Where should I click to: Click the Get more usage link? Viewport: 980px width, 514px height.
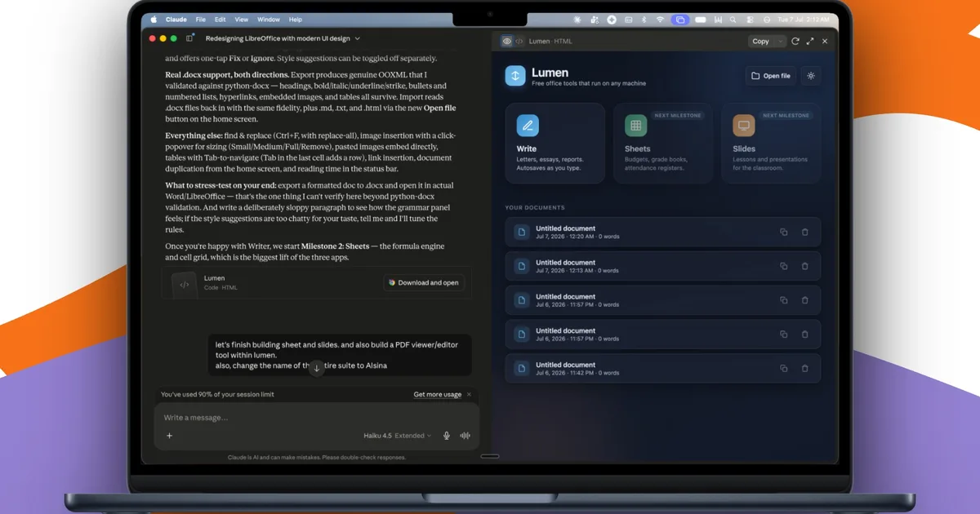point(438,394)
